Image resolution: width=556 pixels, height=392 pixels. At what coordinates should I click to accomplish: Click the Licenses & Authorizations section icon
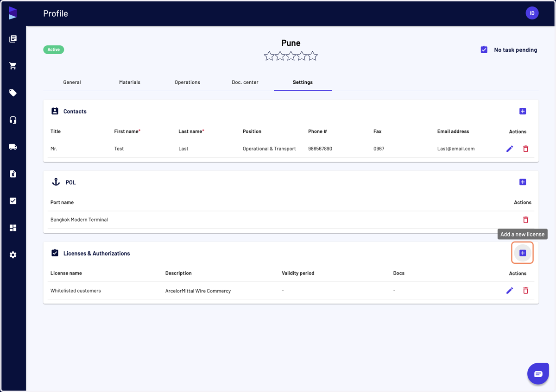point(55,253)
